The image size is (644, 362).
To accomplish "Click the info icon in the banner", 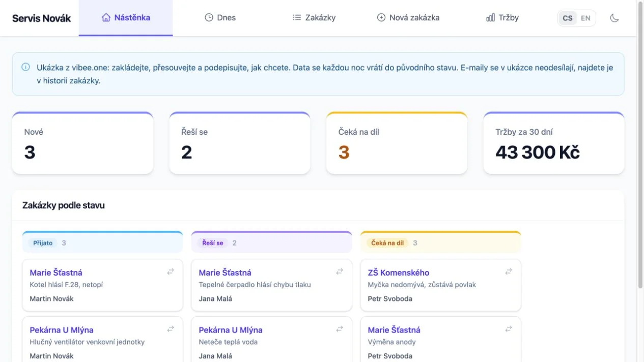I will coord(25,67).
